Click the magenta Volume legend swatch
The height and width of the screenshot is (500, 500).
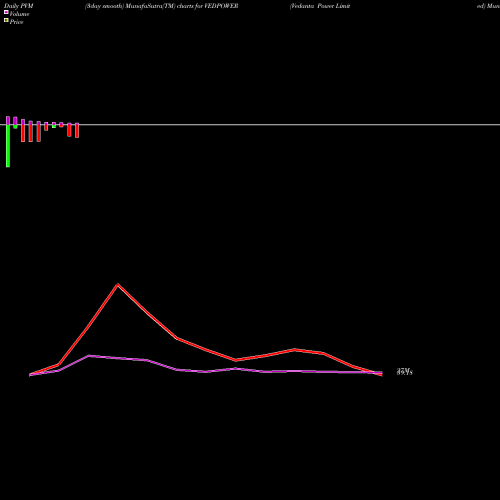(6, 12)
